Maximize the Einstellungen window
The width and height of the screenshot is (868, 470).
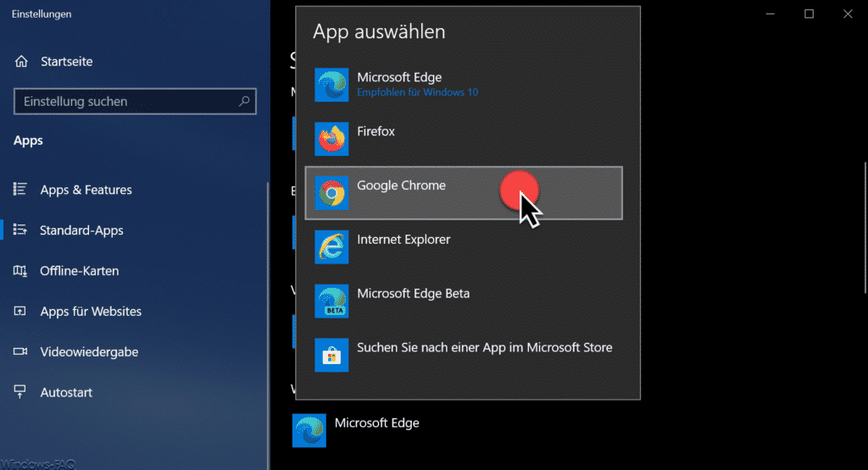pyautogui.click(x=809, y=14)
